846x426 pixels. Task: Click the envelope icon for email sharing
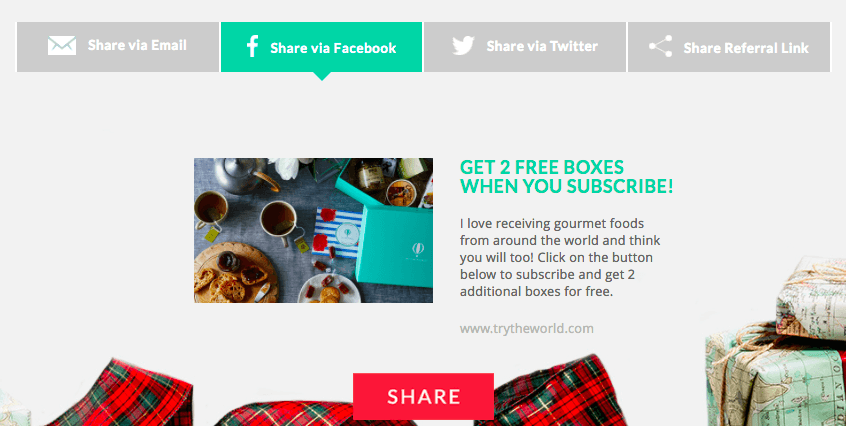[62, 46]
